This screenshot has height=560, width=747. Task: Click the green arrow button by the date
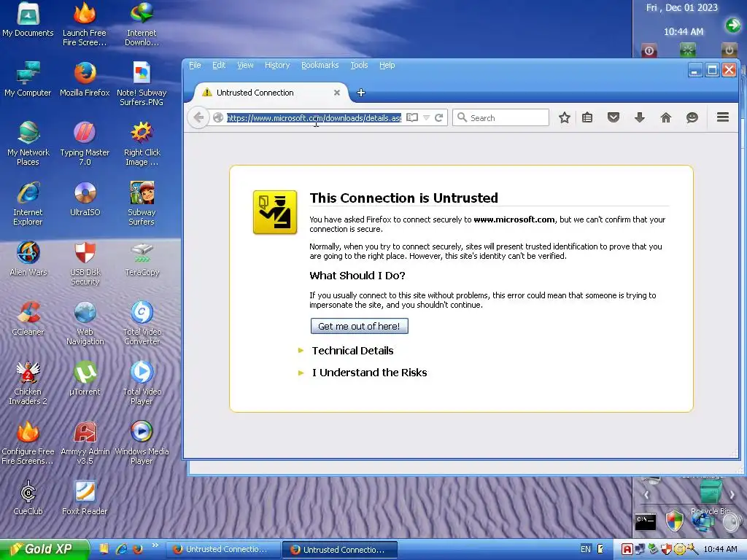pos(732,25)
